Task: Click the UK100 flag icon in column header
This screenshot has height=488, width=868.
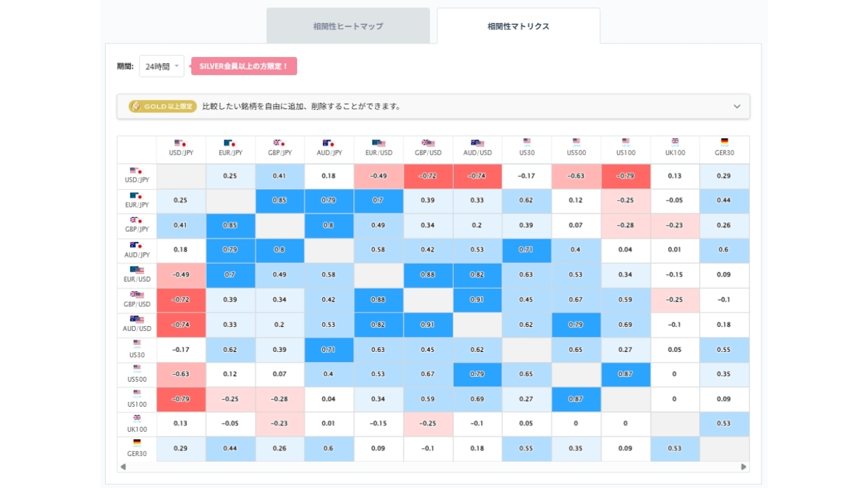Action: coord(675,142)
